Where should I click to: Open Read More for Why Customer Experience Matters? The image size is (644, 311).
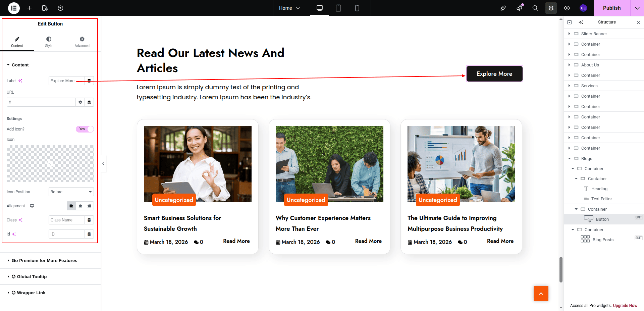(368, 241)
